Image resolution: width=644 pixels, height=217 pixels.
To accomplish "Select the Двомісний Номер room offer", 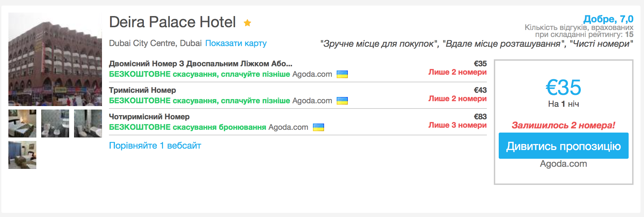I will (x=200, y=64).
